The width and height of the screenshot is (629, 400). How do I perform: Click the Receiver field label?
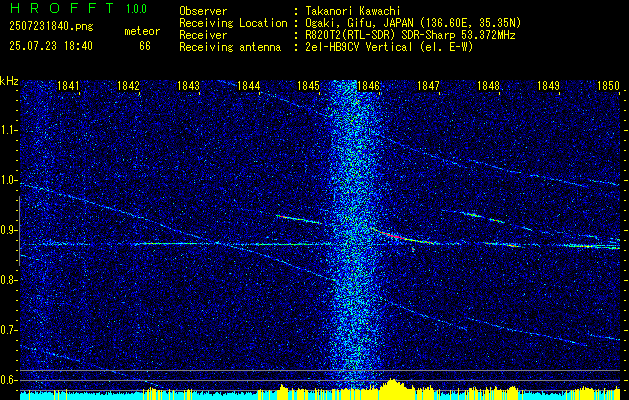203,35
